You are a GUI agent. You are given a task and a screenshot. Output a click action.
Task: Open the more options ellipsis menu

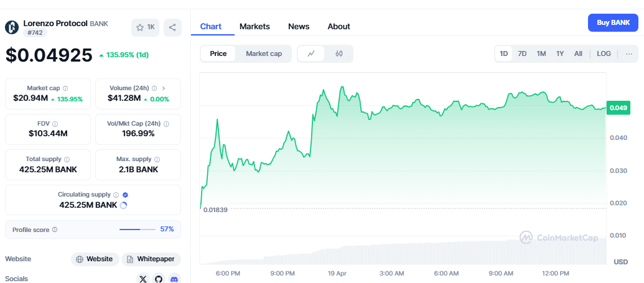pos(629,53)
